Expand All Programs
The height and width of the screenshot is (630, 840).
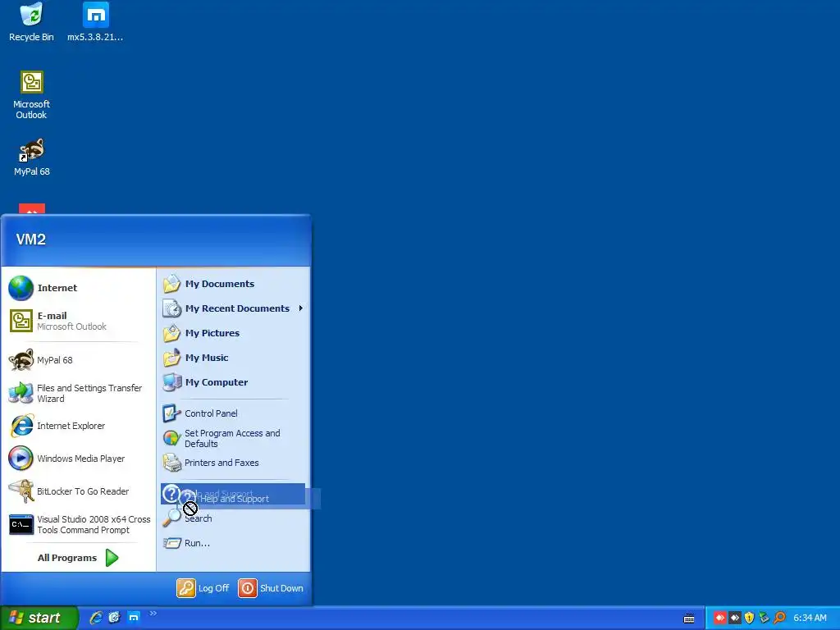[78, 558]
